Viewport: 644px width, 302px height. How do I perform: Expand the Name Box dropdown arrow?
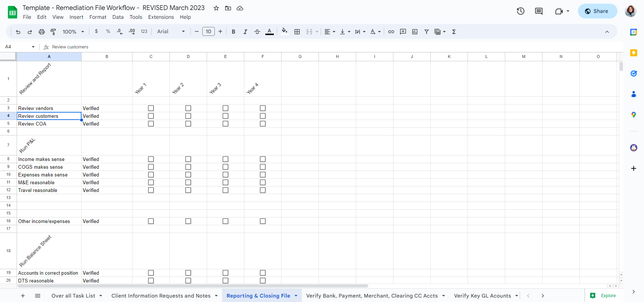(33, 47)
